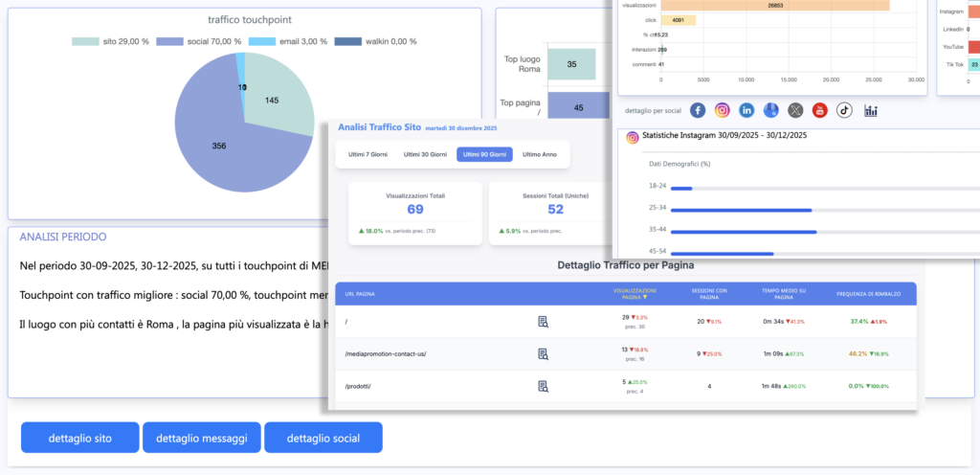Click the Dati Demografici (%) label
980x475 pixels.
(679, 165)
